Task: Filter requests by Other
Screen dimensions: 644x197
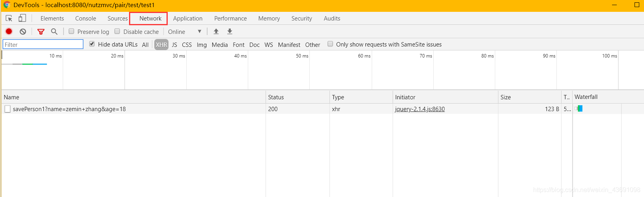Action: click(x=313, y=45)
